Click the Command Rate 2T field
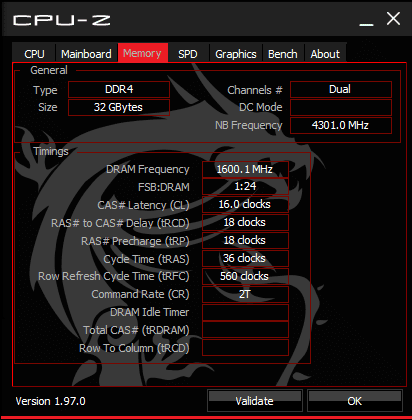 (x=245, y=294)
